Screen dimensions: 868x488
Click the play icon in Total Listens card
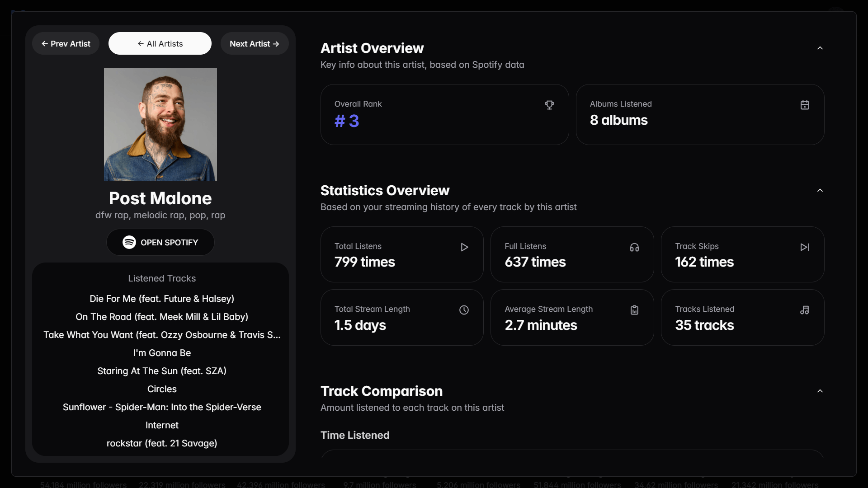(x=464, y=247)
